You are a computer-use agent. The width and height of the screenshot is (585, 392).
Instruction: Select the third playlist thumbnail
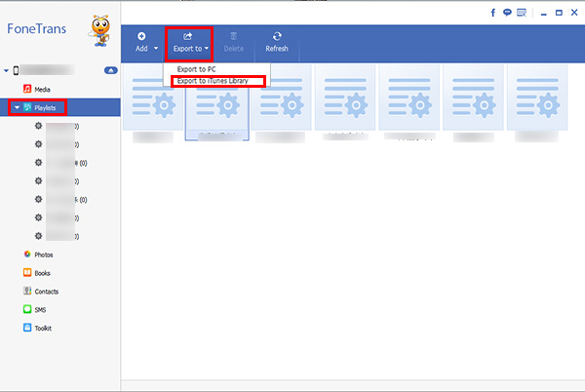[281, 98]
